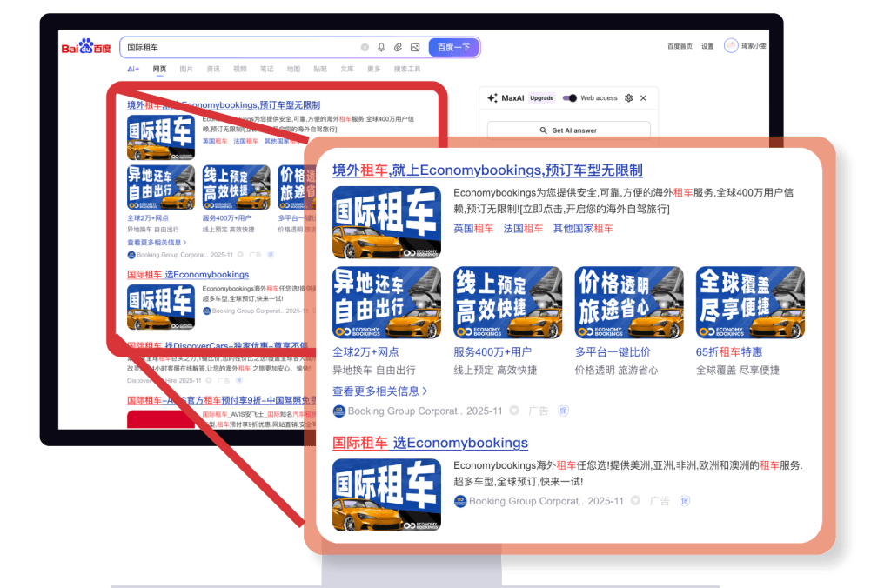
Task: Switch to the 视频 tab
Action: pos(239,69)
